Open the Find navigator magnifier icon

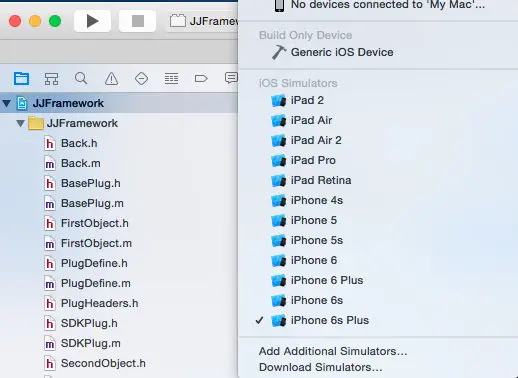pyautogui.click(x=81, y=79)
